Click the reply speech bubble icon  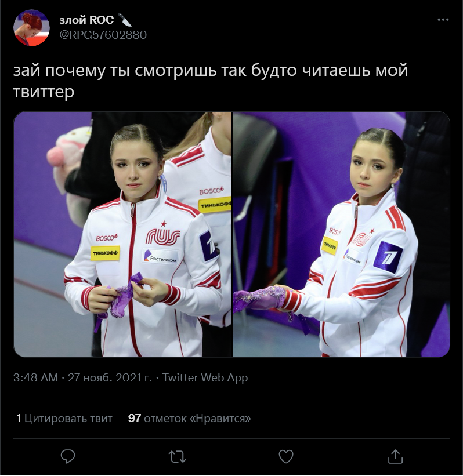pos(68,456)
